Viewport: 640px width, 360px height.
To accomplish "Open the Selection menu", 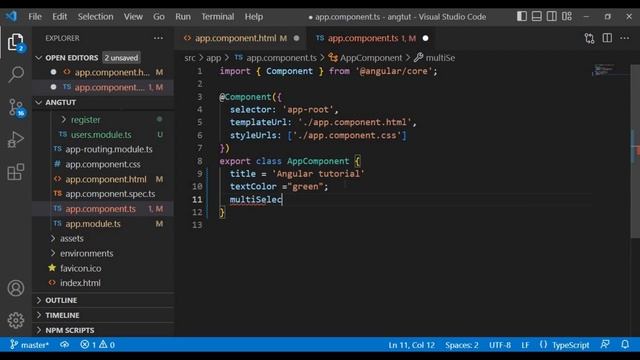I will 96,17.
